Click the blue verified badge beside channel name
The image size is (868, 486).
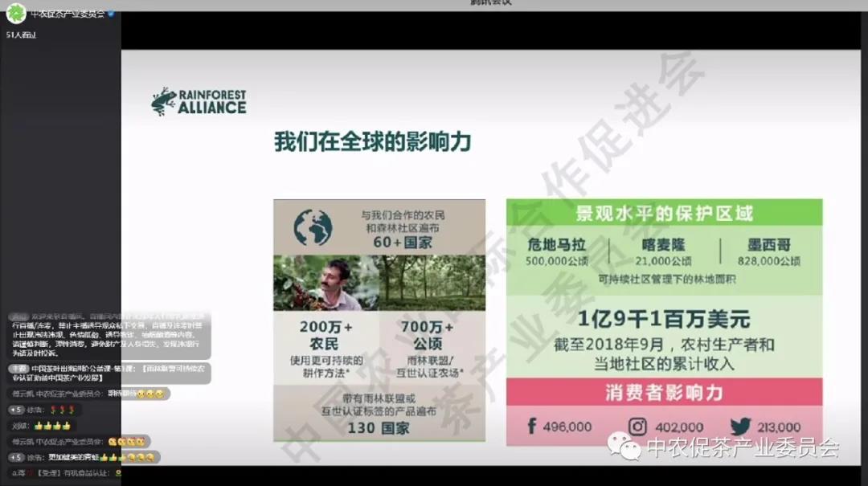[111, 14]
